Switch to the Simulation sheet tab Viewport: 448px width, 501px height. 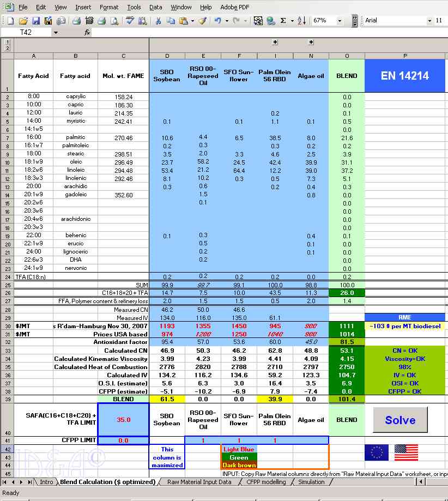pyautogui.click(x=311, y=482)
